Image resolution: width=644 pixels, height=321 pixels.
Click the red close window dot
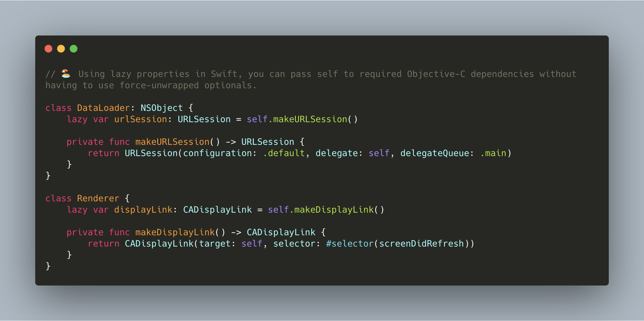[x=48, y=49]
